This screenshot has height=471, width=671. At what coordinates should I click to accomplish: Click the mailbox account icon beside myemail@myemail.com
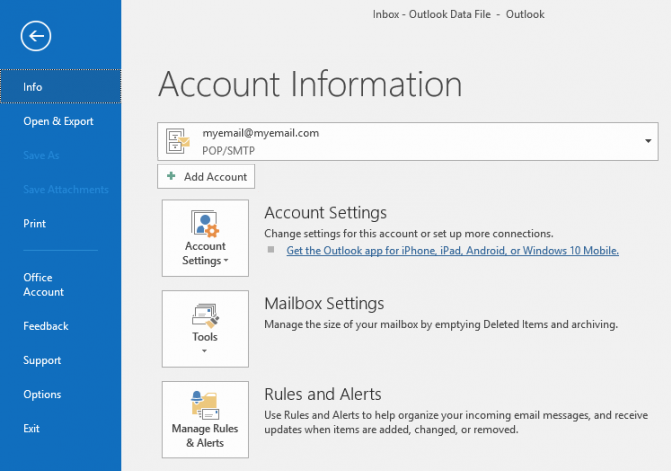[178, 141]
